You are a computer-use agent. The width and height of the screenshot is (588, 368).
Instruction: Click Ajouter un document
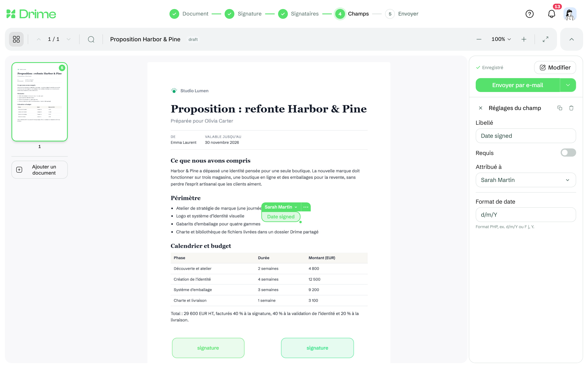click(x=40, y=170)
